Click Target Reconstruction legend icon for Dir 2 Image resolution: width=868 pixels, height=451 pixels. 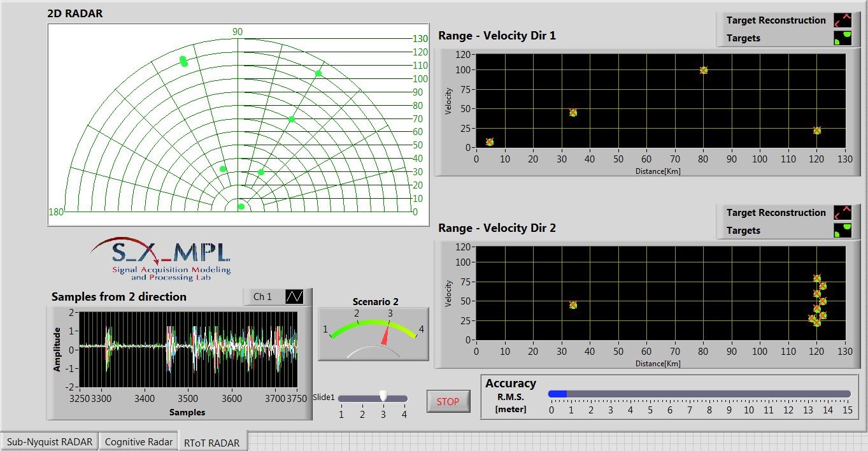[842, 213]
